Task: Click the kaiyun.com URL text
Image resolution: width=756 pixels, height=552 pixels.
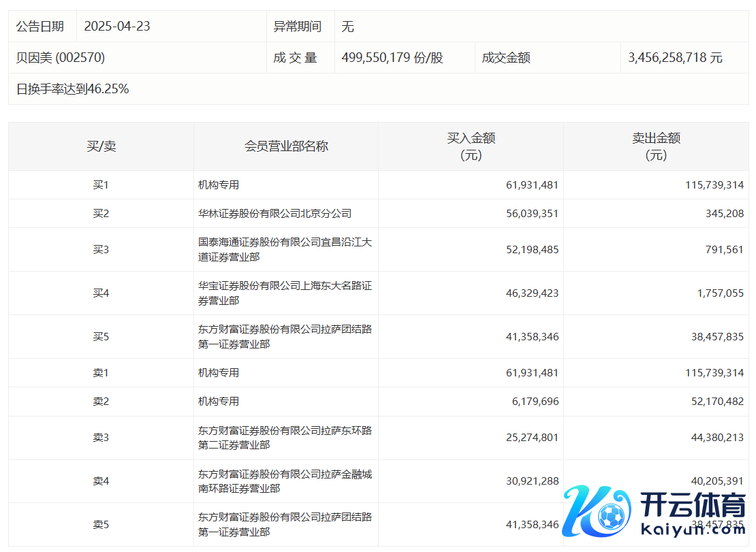Action: point(693,530)
